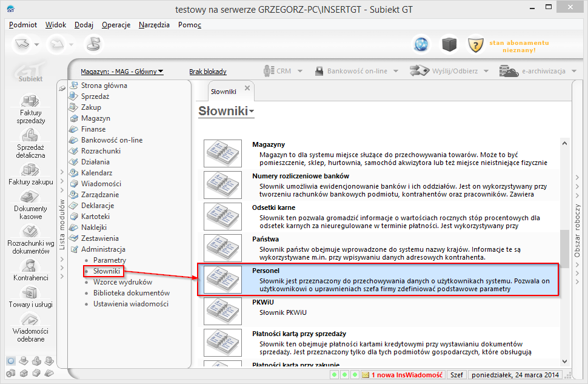Screen dimensions: 588x384
Task: Click the back navigation arrow icon
Action: pyautogui.click(x=22, y=44)
